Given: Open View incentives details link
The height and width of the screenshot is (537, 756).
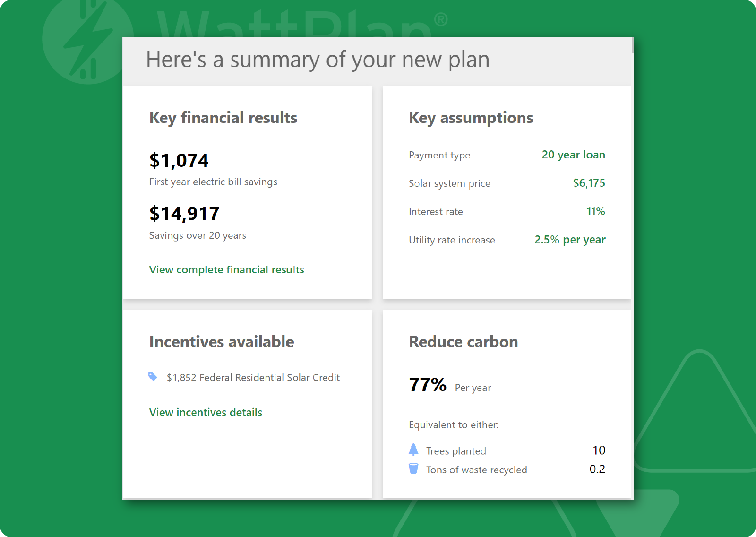Looking at the screenshot, I should coord(206,412).
